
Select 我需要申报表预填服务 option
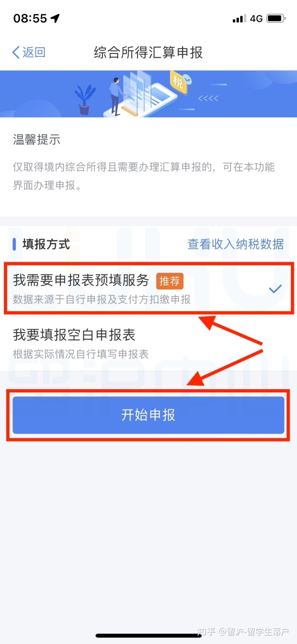tap(148, 288)
